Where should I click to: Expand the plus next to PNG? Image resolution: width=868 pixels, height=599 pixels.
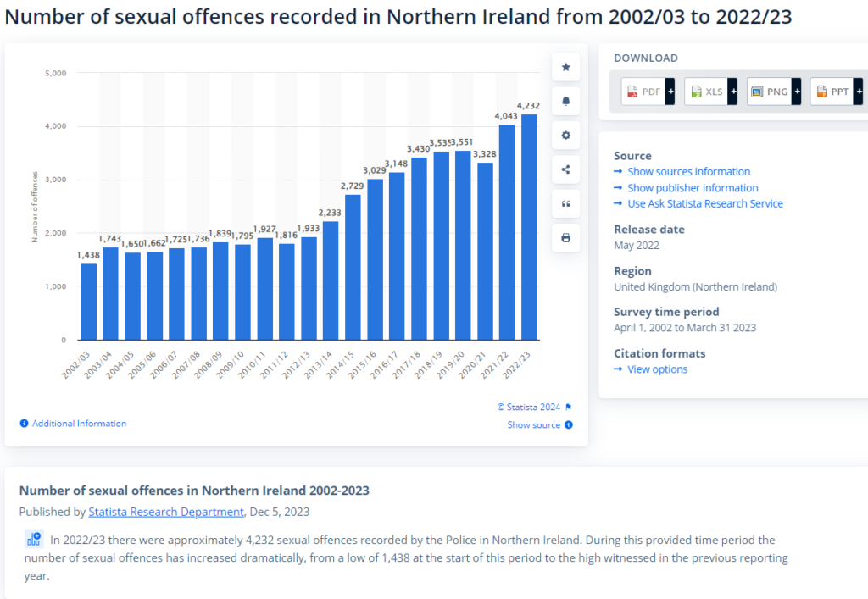pyautogui.click(x=796, y=92)
